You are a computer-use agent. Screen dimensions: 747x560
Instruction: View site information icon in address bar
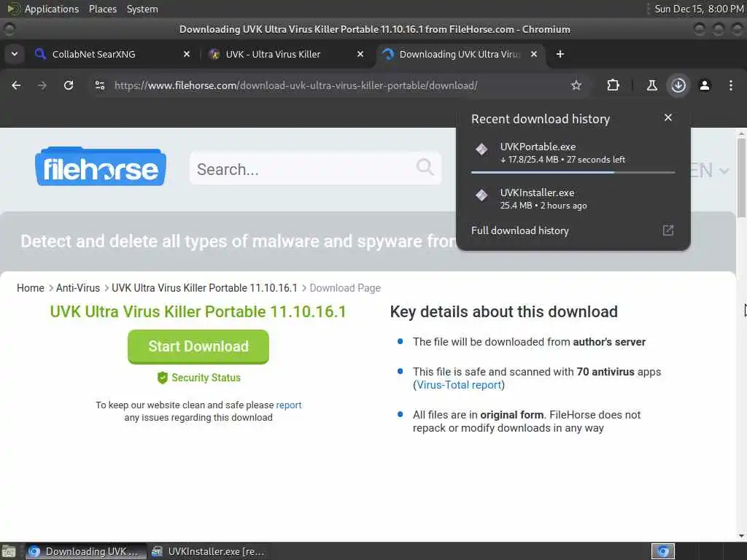click(99, 85)
